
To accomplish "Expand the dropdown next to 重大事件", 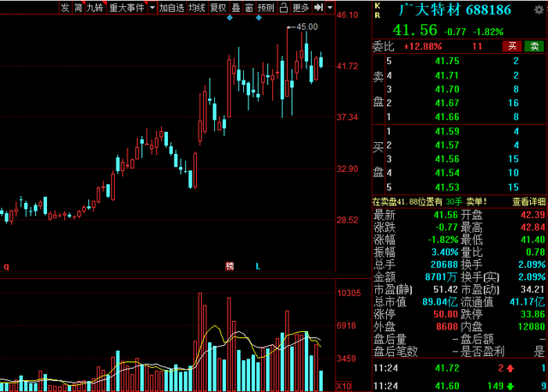I will tap(152, 8).
